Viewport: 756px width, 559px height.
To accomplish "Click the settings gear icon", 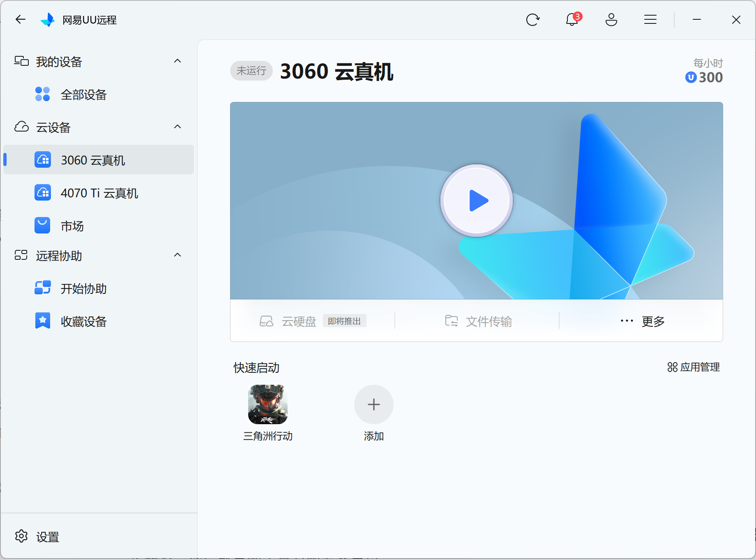I will coord(21,536).
